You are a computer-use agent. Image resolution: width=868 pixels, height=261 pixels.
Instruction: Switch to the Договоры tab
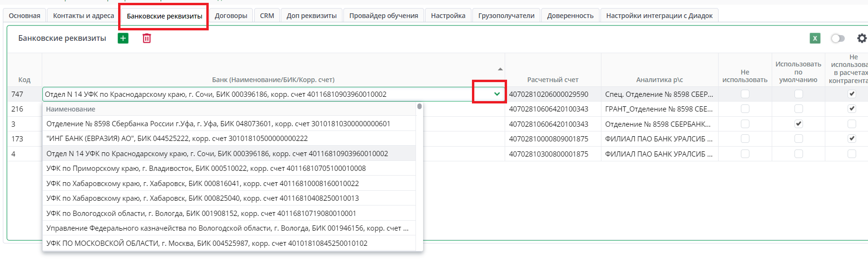tap(231, 16)
